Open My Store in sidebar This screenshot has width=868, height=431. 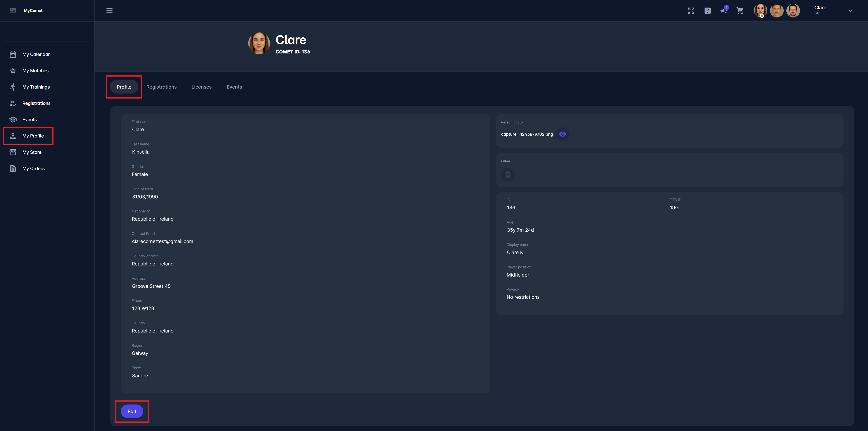(x=32, y=152)
